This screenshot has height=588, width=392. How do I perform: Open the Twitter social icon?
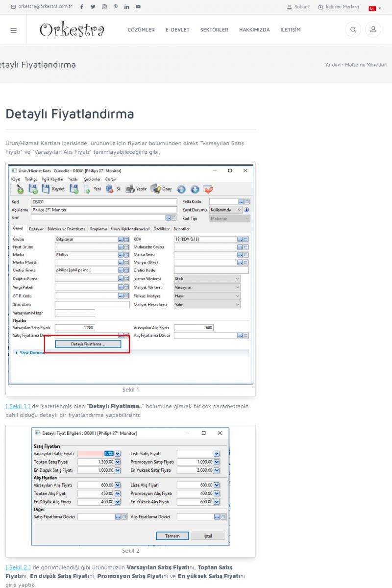tap(93, 7)
